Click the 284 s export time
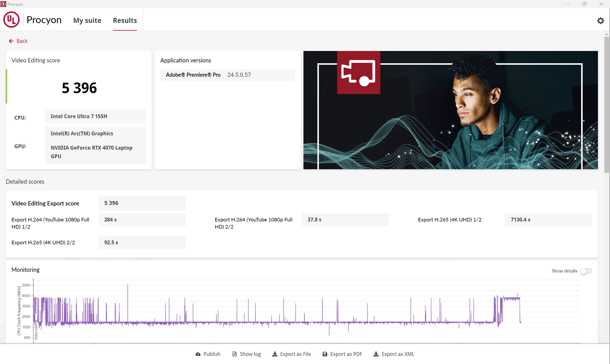Image resolution: width=610 pixels, height=364 pixels. tap(110, 220)
